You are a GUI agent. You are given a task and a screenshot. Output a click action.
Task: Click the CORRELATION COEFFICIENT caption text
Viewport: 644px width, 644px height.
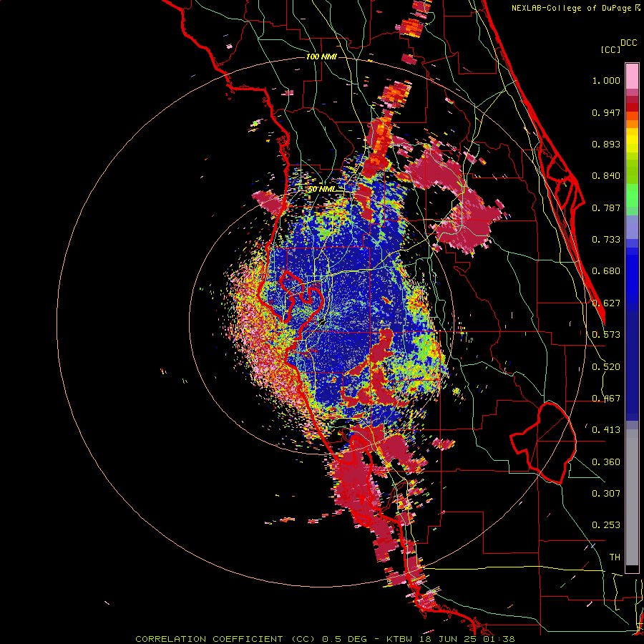click(x=209, y=639)
